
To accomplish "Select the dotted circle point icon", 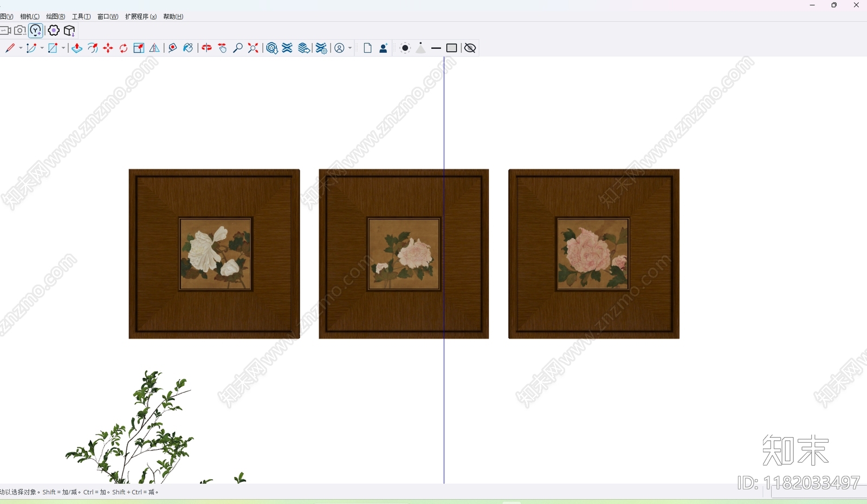I will click(405, 48).
